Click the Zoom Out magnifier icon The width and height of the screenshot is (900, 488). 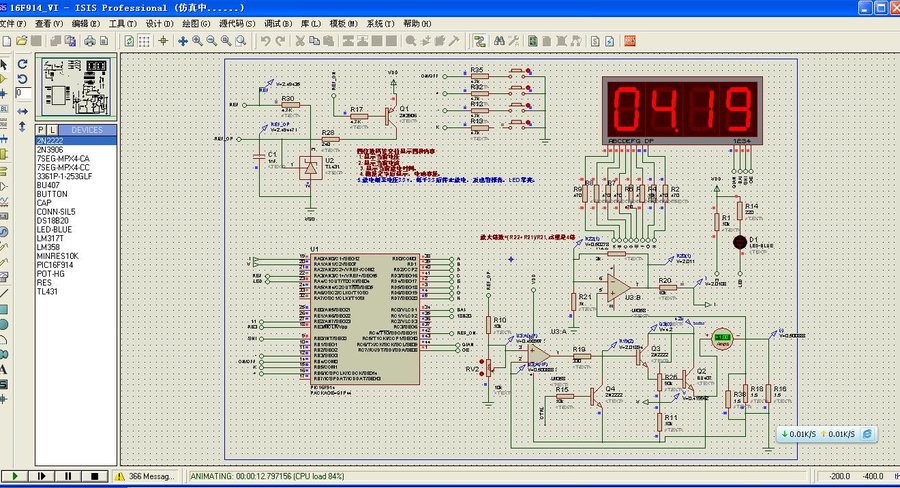coord(212,41)
